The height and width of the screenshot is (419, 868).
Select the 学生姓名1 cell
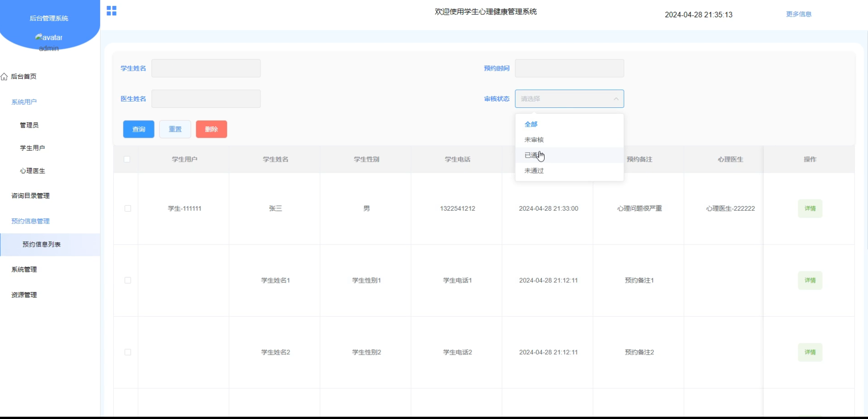(275, 280)
